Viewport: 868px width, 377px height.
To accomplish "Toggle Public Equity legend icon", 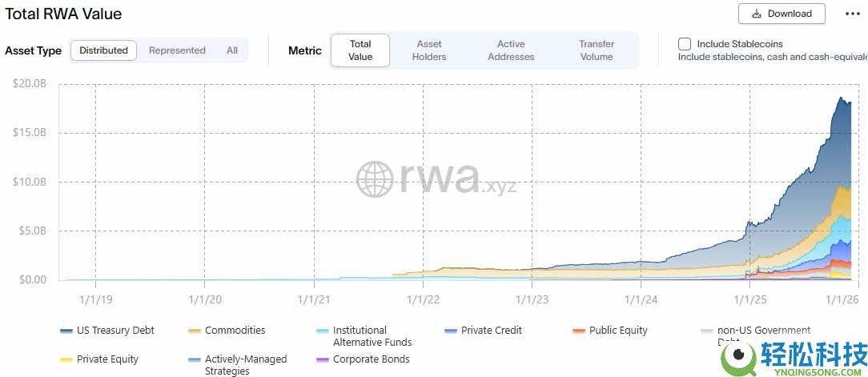I will pyautogui.click(x=579, y=331).
